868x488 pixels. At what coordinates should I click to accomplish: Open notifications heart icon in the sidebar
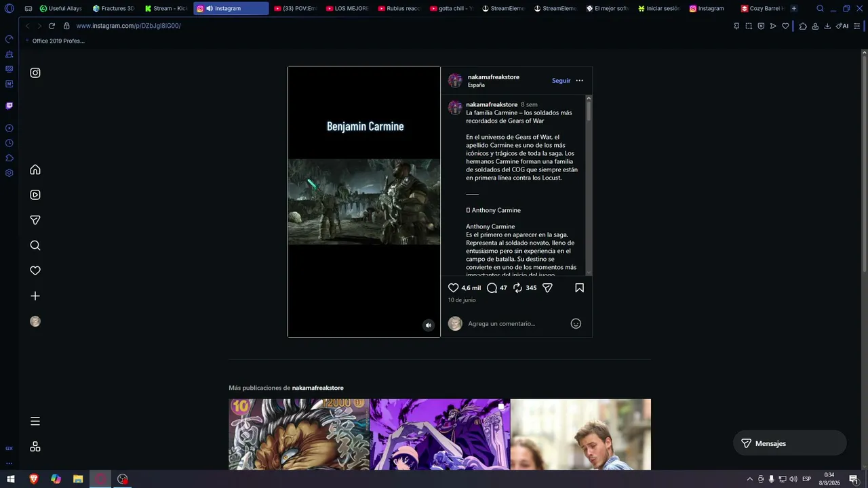coord(35,270)
